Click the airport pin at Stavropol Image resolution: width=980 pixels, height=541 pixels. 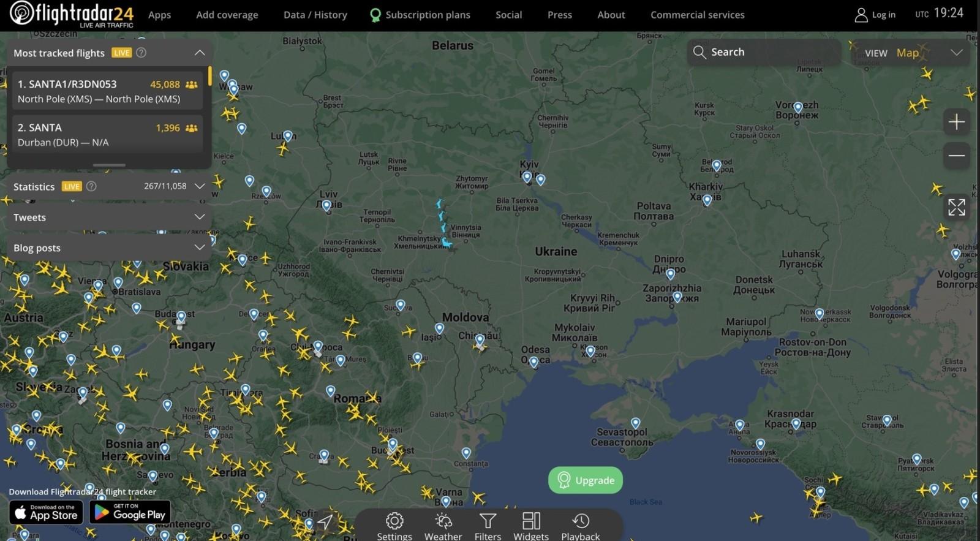[x=887, y=420]
